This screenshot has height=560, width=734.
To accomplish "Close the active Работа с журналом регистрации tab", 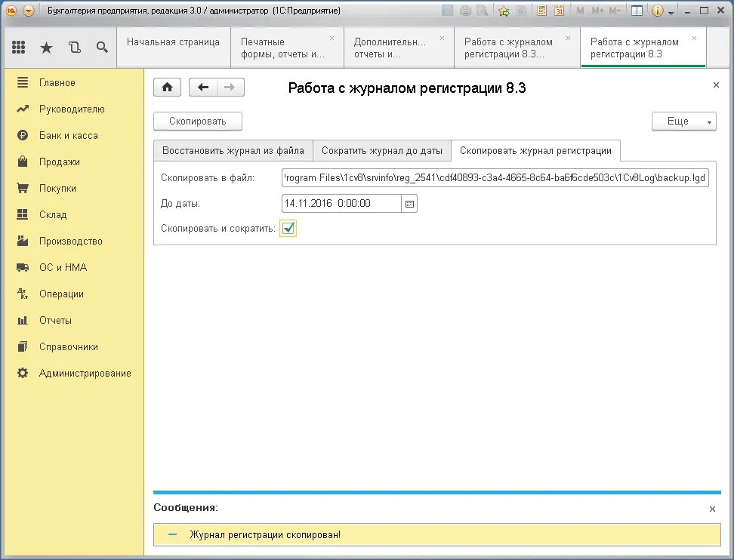I will (x=694, y=38).
